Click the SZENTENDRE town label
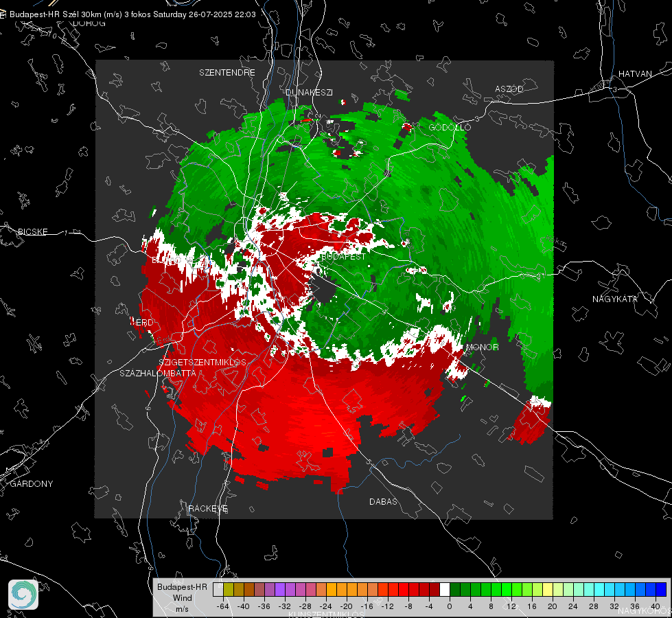 pos(227,73)
